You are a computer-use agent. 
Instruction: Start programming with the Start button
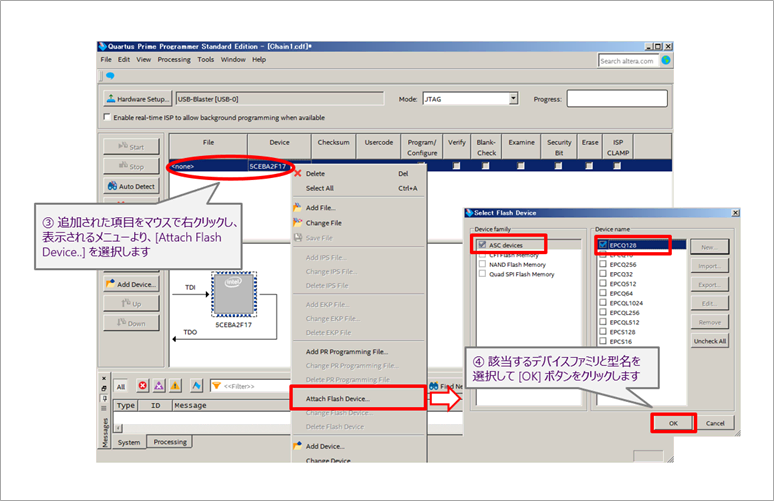[131, 147]
